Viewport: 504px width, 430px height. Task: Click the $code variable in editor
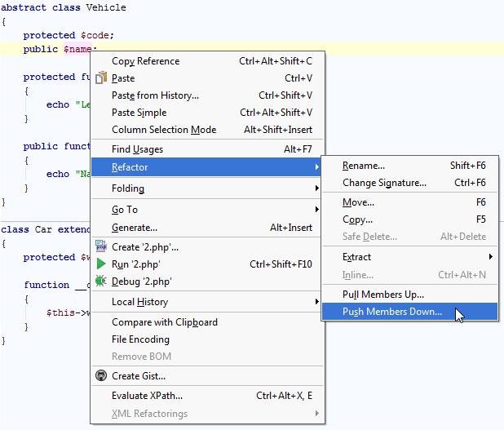[95, 35]
